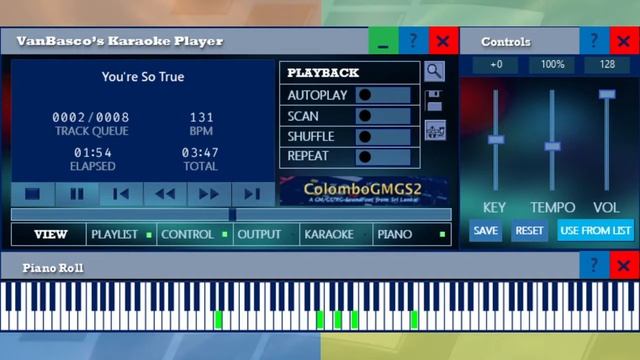Click the TEMPO slider handle
640x360 pixels.
[552, 146]
